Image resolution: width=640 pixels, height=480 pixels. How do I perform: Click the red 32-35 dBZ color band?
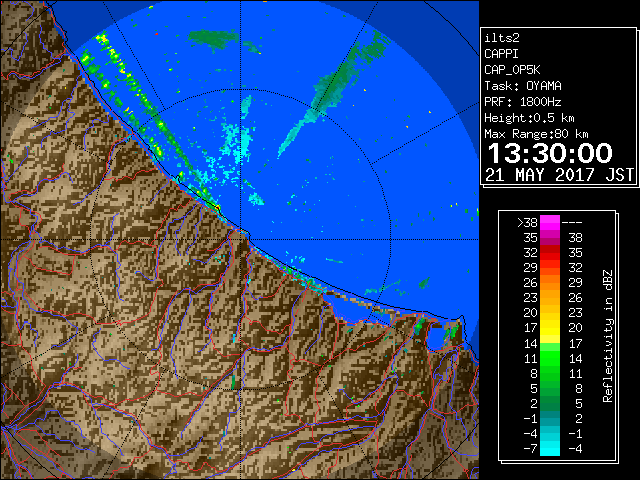550,253
